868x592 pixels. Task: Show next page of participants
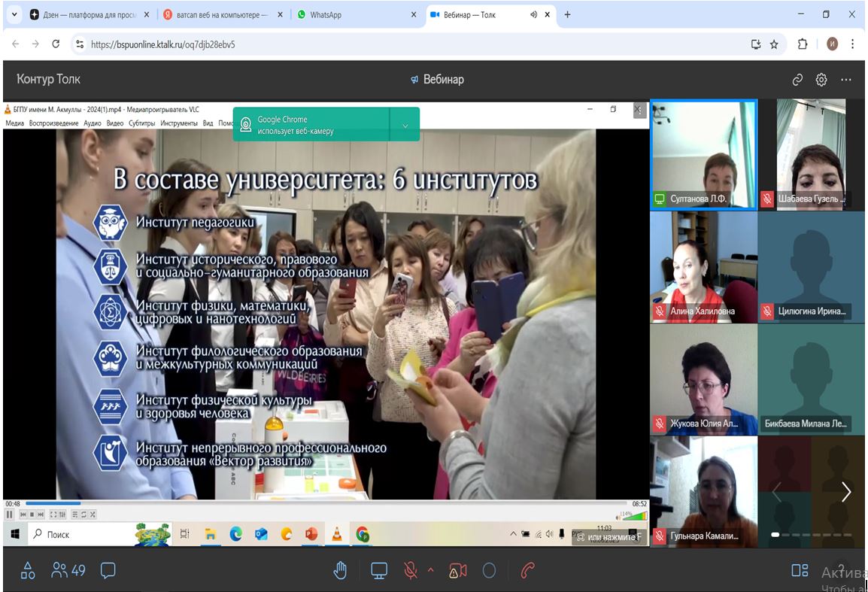coord(846,492)
